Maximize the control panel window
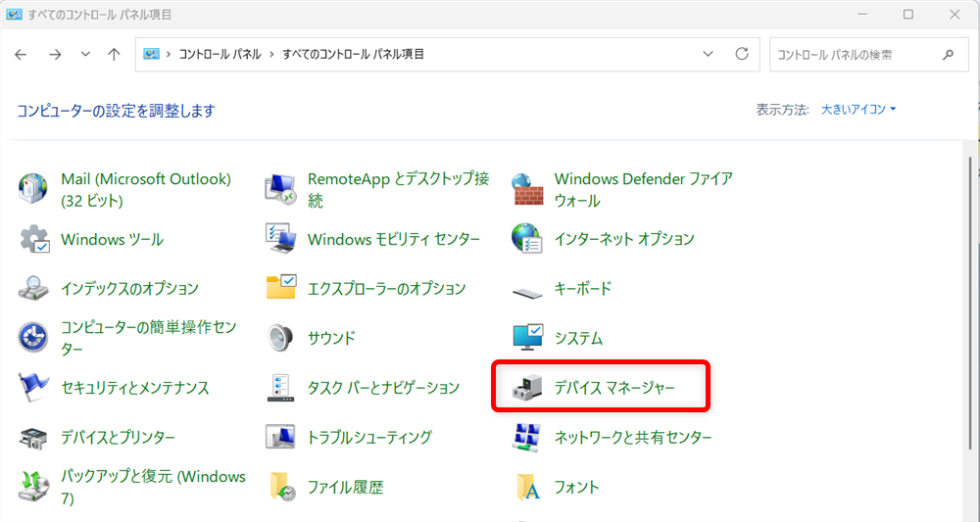The image size is (980, 522). (x=908, y=15)
